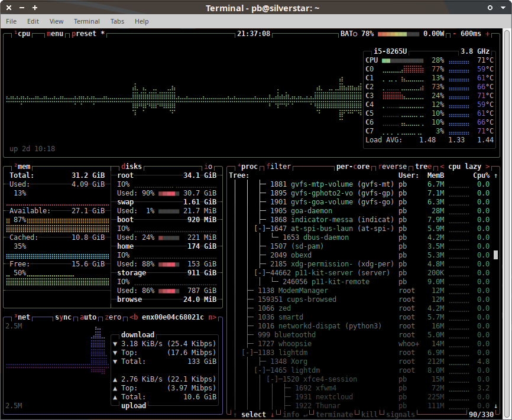Open the btop menu option

point(54,34)
